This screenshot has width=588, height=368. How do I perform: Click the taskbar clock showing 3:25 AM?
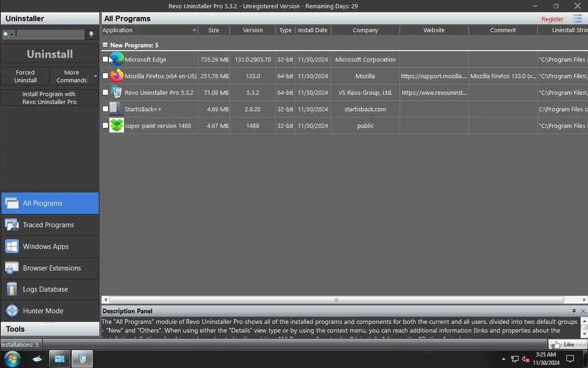tap(546, 359)
